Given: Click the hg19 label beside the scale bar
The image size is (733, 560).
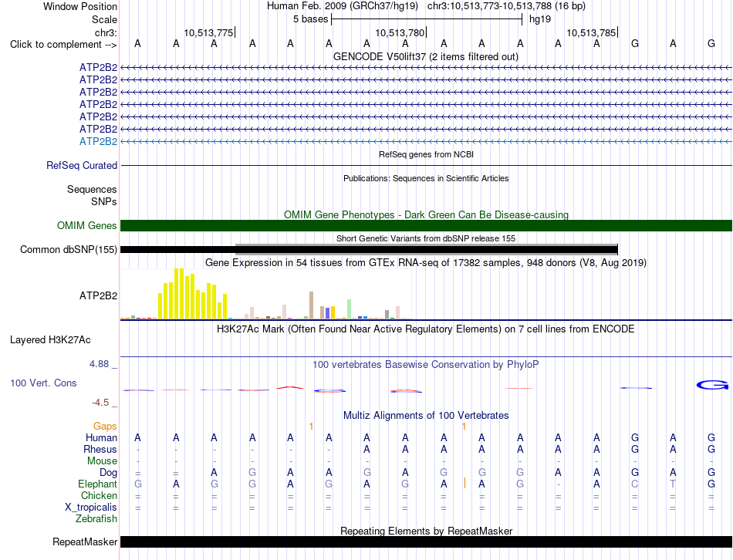Looking at the screenshot, I should tap(540, 19).
